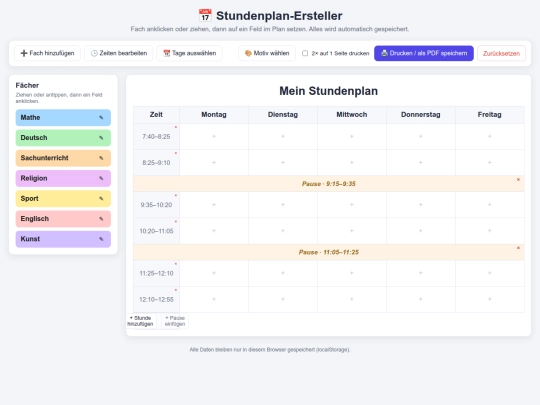Remove the Pause 9:15–9:35 row with its red x

point(518,179)
